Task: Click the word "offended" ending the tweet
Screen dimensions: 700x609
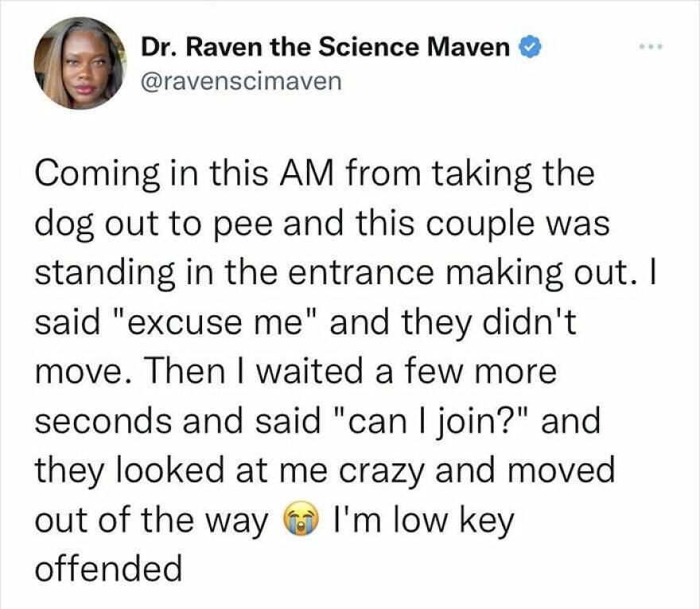Action: pos(109,569)
